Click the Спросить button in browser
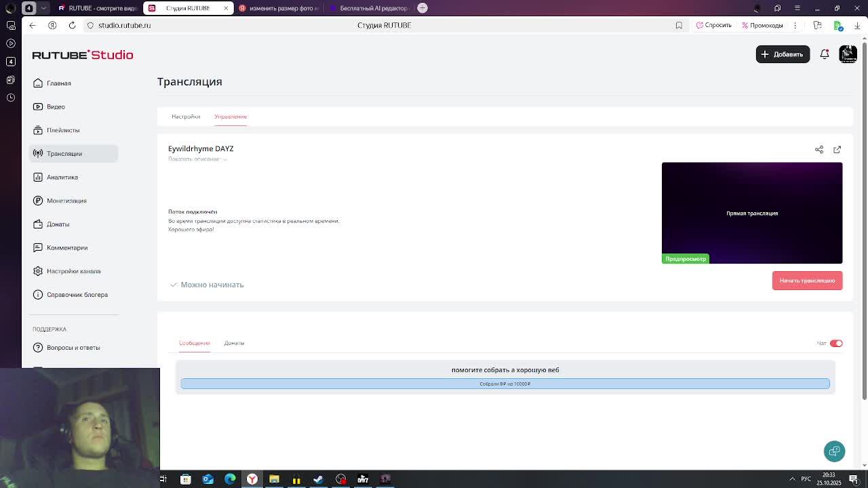Viewport: 868px width, 488px height. click(714, 25)
